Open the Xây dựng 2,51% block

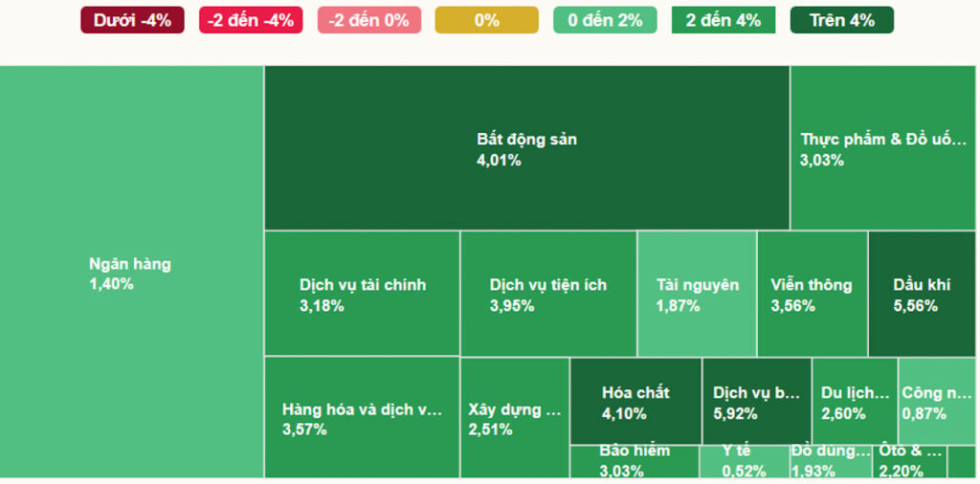[514, 418]
